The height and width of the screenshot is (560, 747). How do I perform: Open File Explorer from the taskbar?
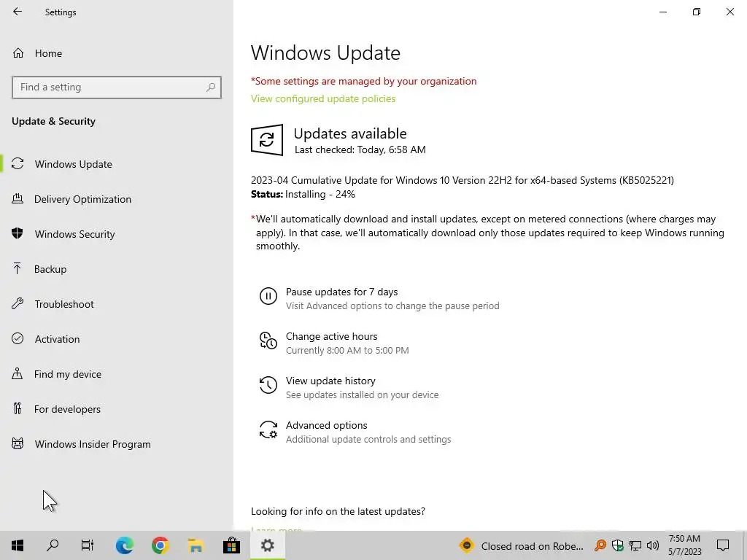pyautogui.click(x=196, y=545)
